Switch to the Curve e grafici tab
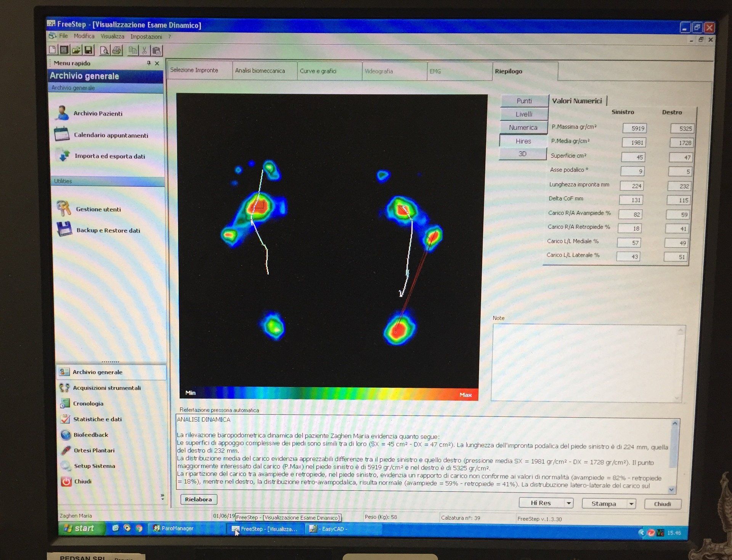 [x=330, y=71]
